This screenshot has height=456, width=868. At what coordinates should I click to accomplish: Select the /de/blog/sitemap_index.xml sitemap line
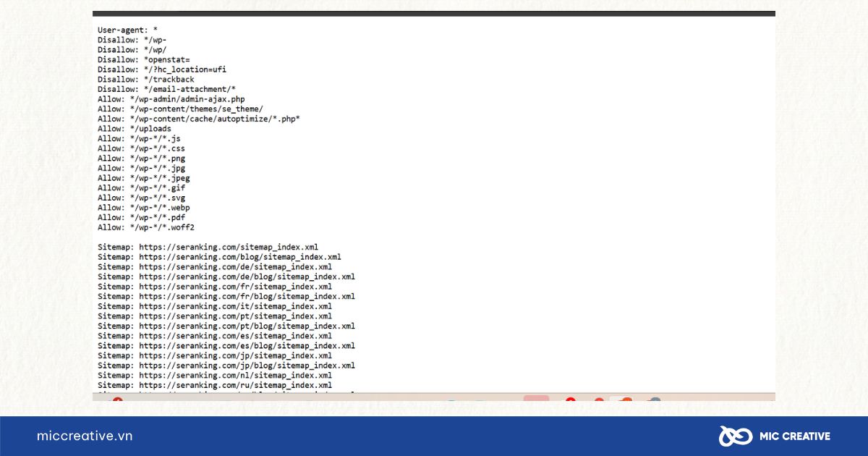point(226,276)
